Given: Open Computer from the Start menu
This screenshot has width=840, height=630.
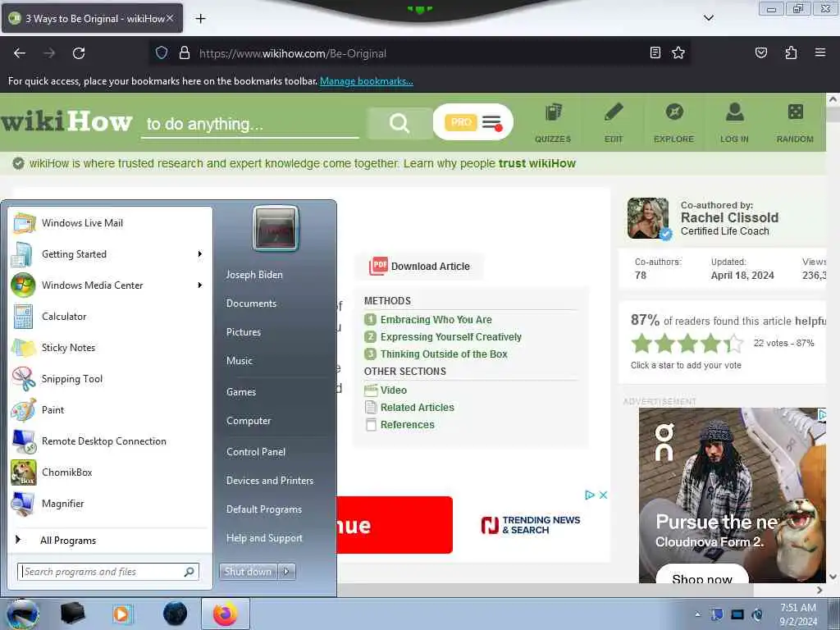Looking at the screenshot, I should [x=249, y=421].
